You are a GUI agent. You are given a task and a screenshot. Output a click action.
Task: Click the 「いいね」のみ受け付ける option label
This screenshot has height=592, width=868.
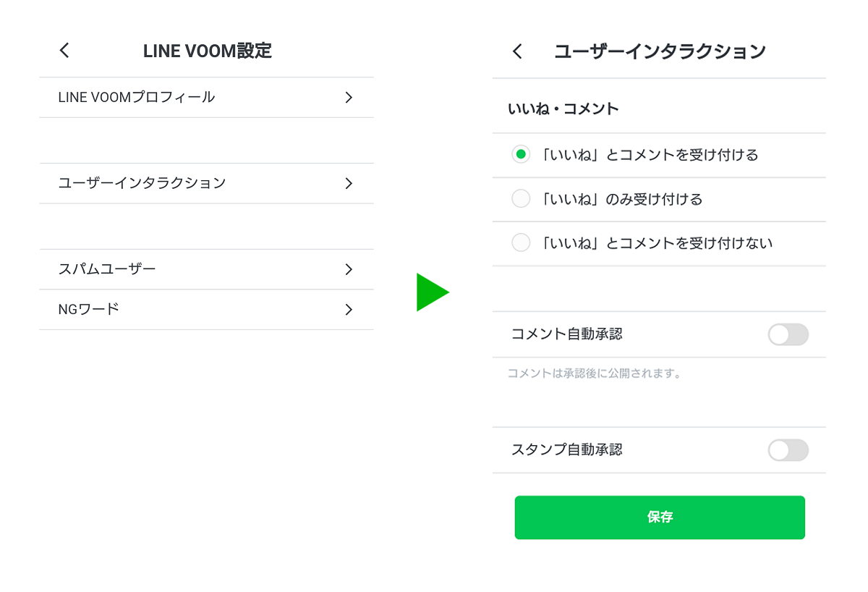(622, 199)
